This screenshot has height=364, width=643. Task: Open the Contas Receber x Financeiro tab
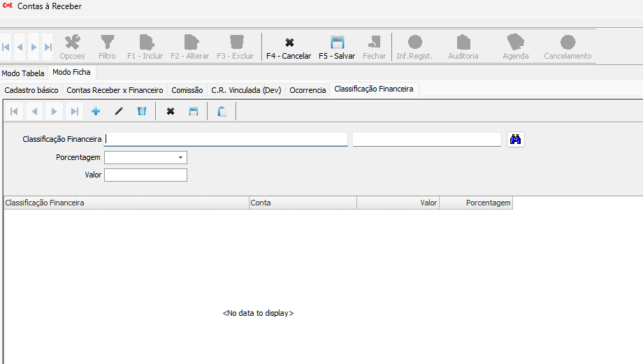[115, 90]
